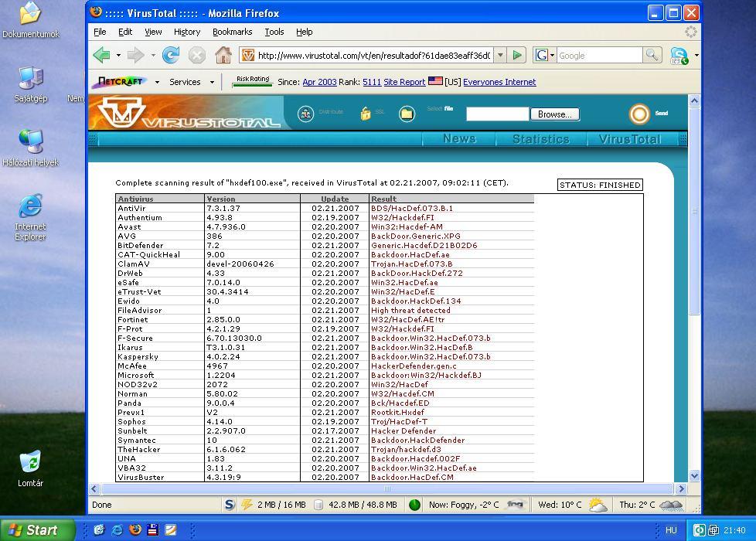Image resolution: width=756 pixels, height=541 pixels.
Task: Open the File menu
Action: coord(100,32)
